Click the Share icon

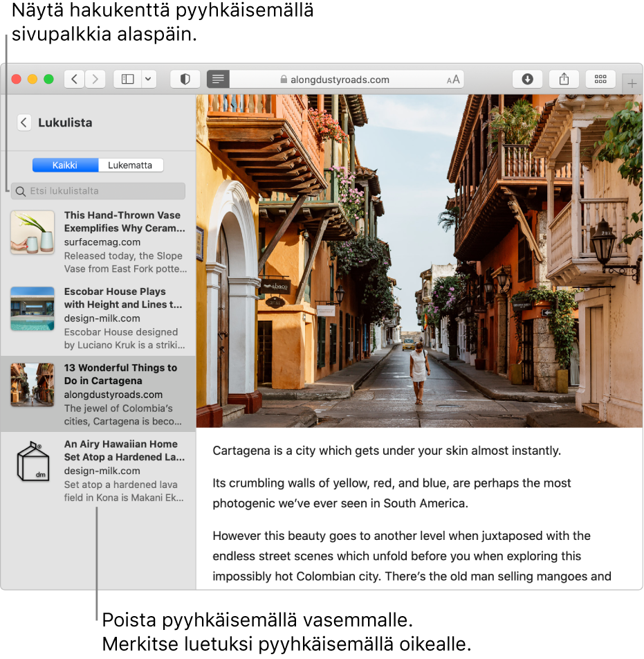pos(564,79)
